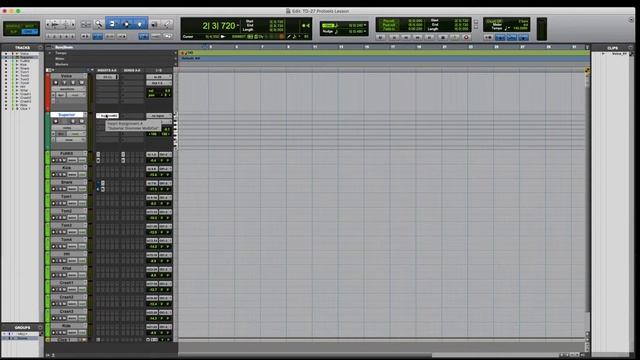Screen dimensions: 640x360
Task: Select Spot edit mode
Action: [x=30, y=26]
